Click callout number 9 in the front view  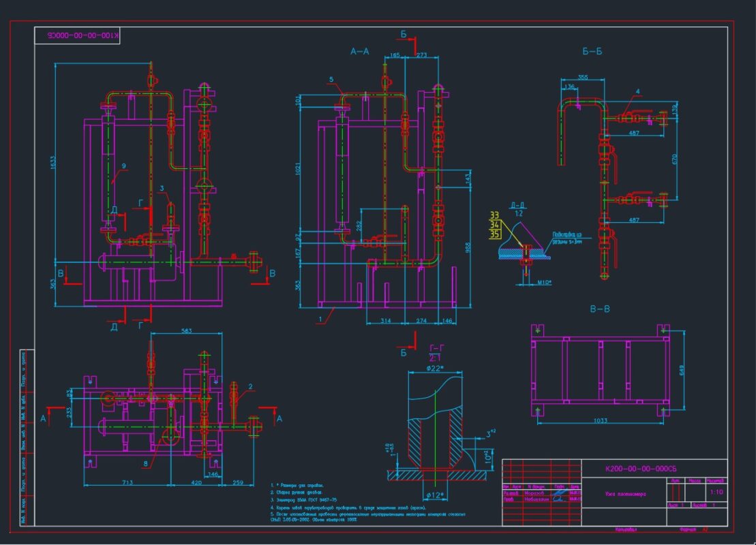pos(123,165)
